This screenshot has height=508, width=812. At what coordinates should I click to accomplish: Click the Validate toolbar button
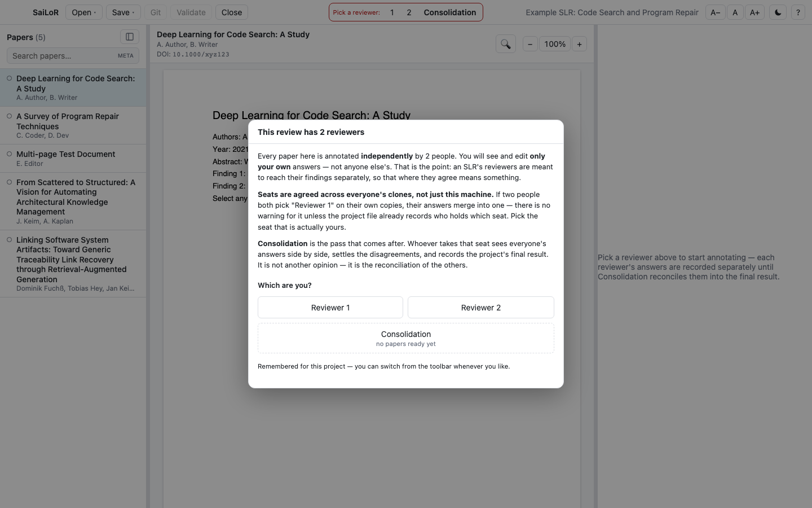(191, 12)
